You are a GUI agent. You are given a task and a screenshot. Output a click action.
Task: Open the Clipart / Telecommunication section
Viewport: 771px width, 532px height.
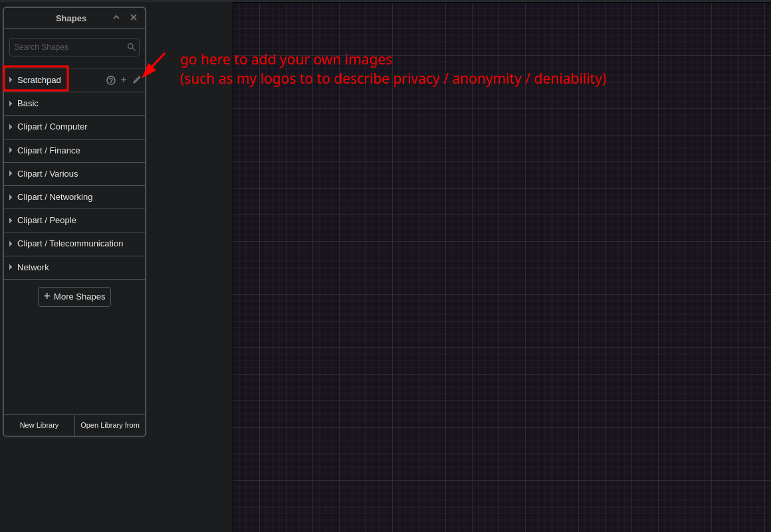click(x=70, y=244)
